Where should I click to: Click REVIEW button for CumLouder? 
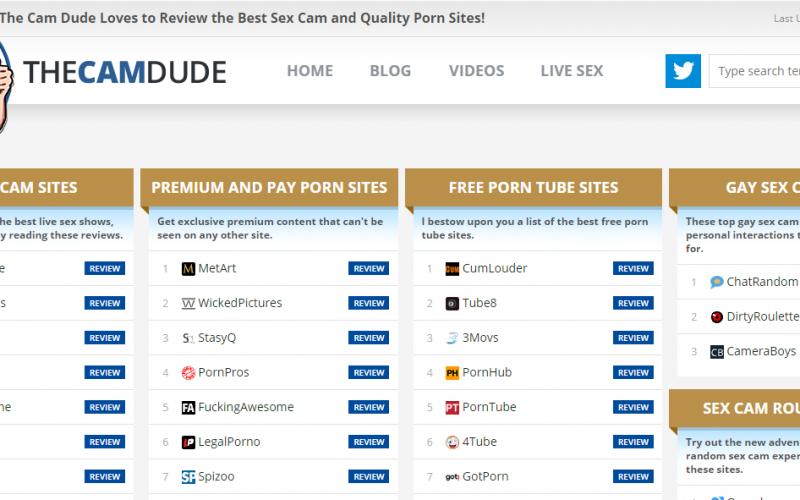tap(633, 269)
